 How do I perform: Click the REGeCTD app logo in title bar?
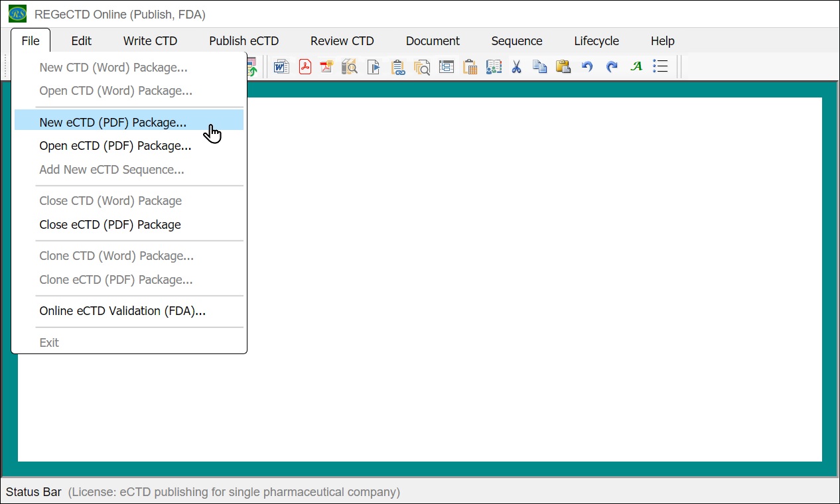click(x=18, y=13)
